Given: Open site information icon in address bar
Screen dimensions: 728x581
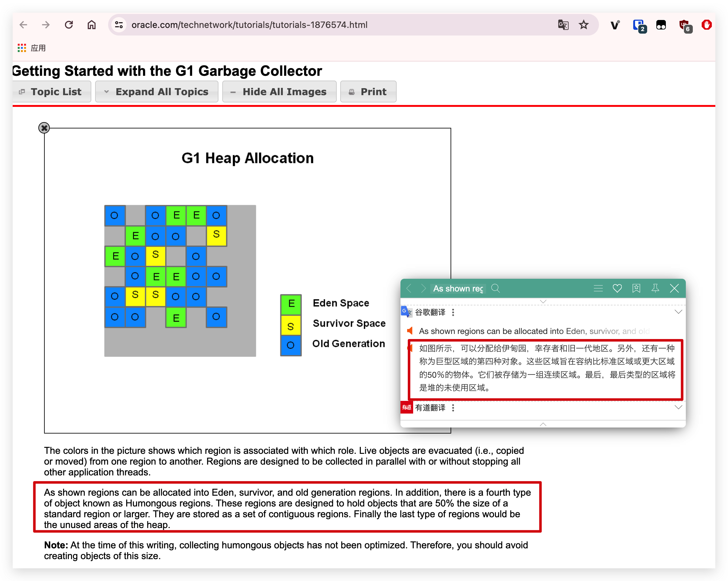Looking at the screenshot, I should tap(119, 25).
